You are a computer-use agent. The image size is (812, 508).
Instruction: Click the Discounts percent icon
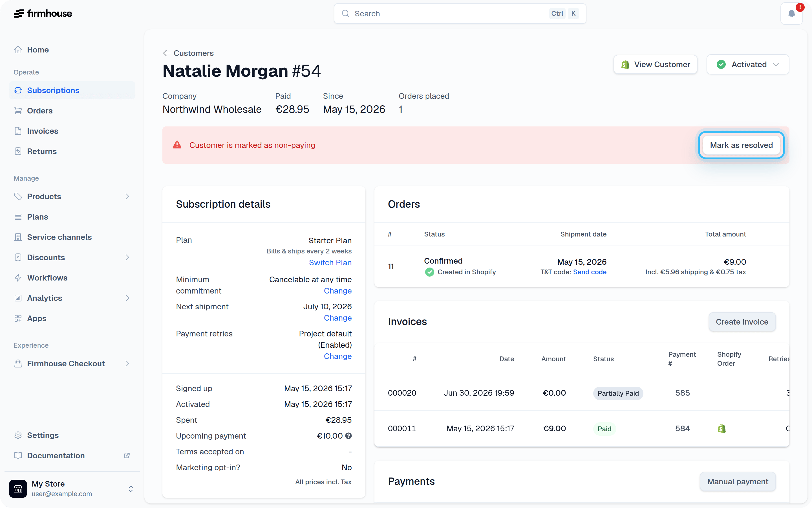point(18,257)
